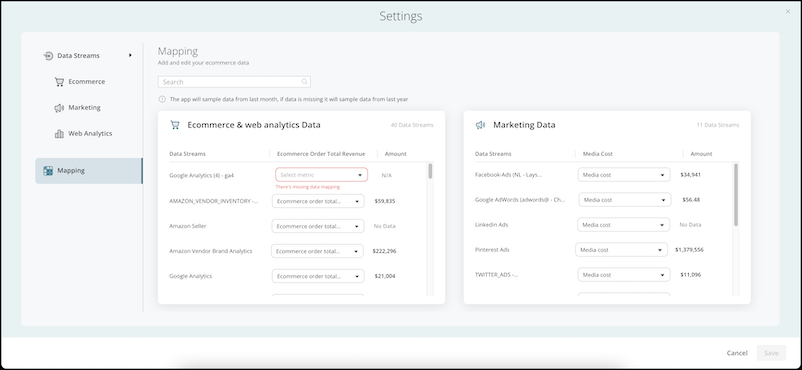This screenshot has height=370, width=802.
Task: Click the Save button
Action: pyautogui.click(x=771, y=353)
